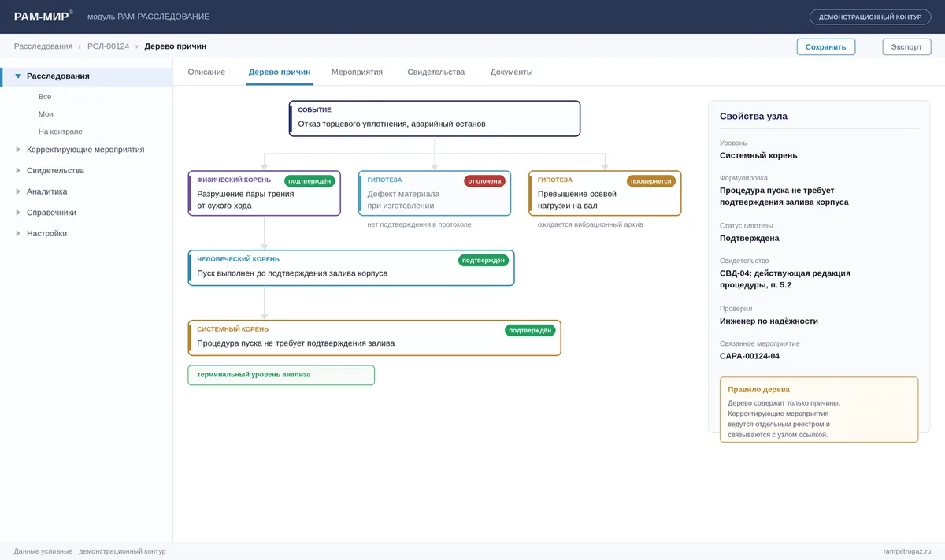This screenshot has height=560, width=945.
Task: Click the проверяется status badge
Action: click(x=651, y=181)
